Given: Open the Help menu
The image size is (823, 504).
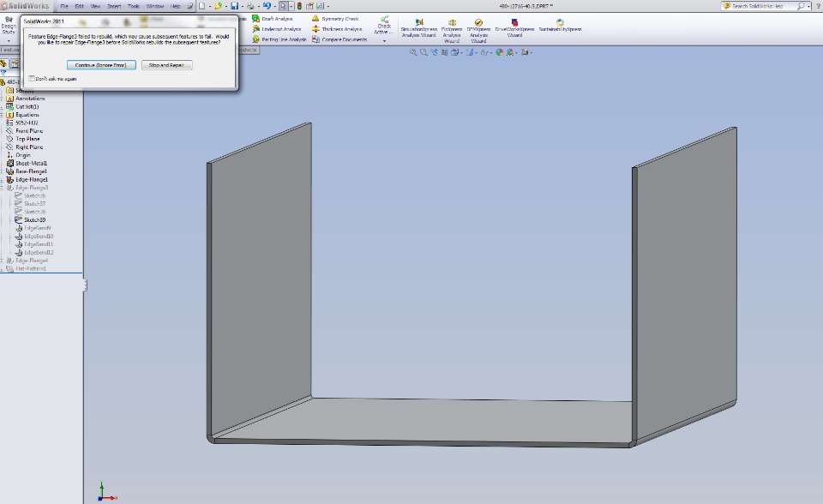Looking at the screenshot, I should pos(176,6).
